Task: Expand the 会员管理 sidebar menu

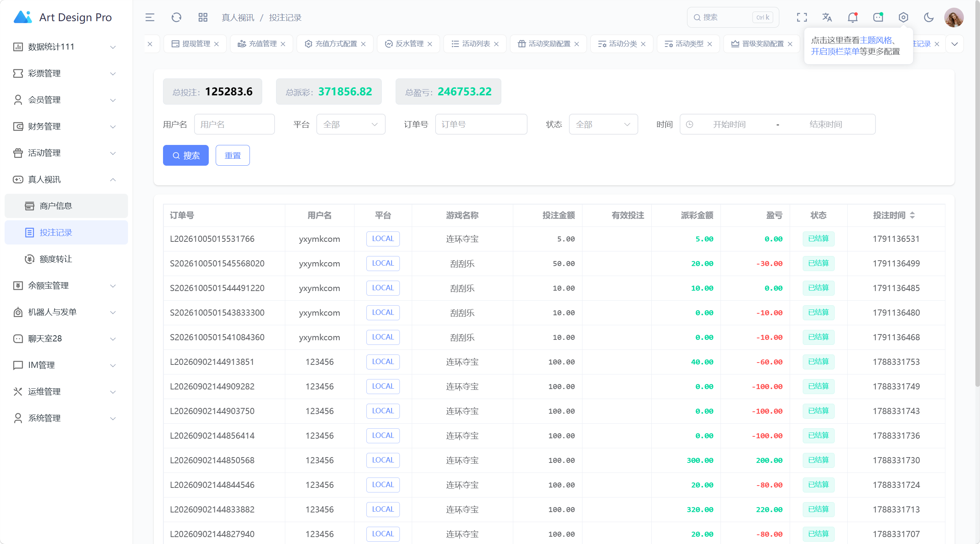Action: (66, 100)
